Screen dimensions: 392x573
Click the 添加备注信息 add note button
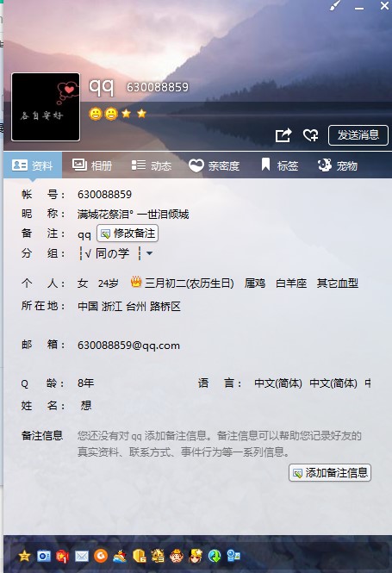click(330, 473)
